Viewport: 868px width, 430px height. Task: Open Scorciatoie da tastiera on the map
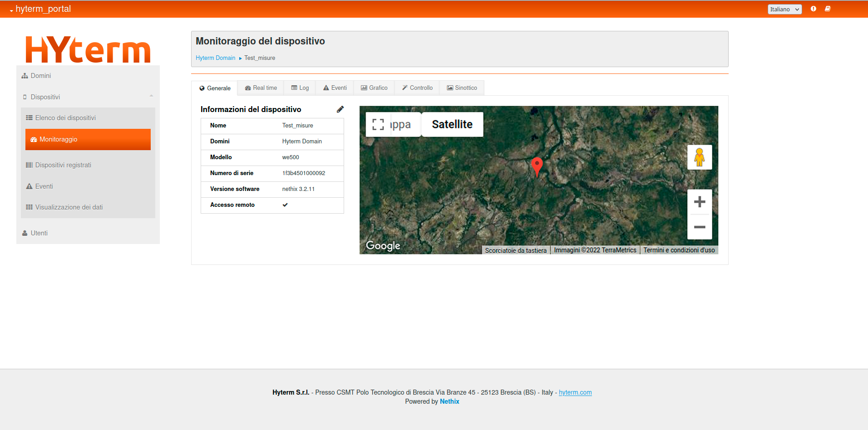coord(515,250)
